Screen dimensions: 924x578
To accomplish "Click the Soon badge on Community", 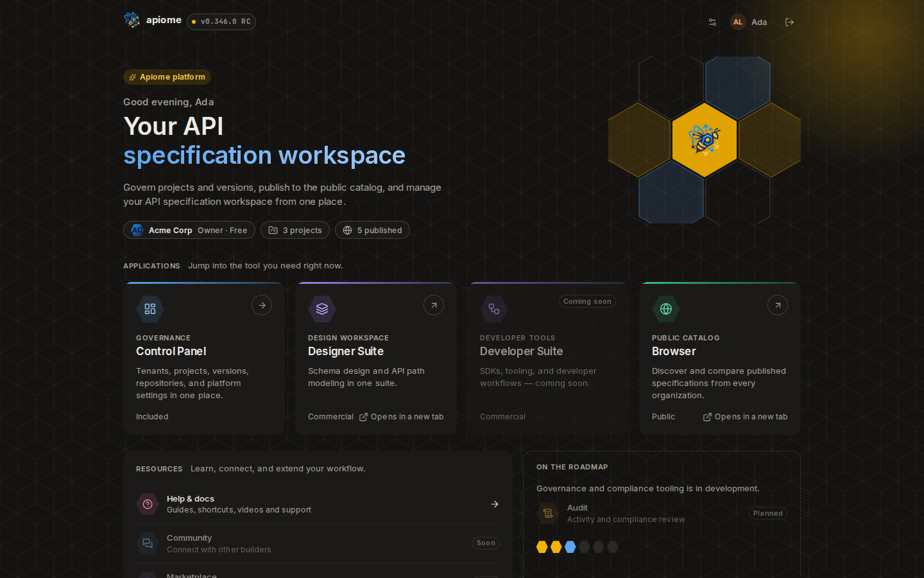I will pyautogui.click(x=486, y=543).
